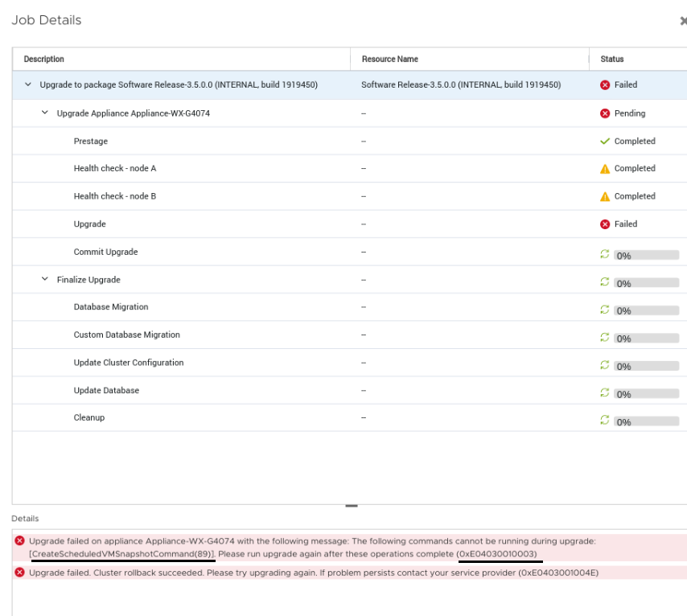The image size is (687, 616).
Task: Click the Update Database progress bar
Action: tap(646, 393)
